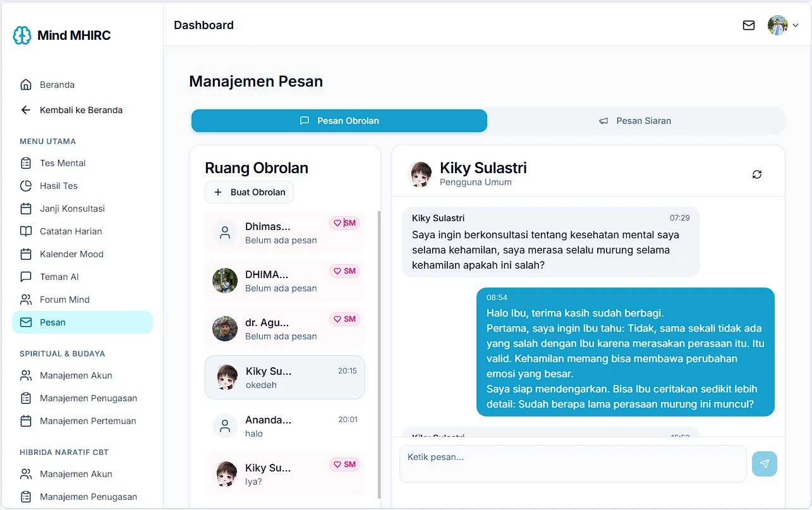
Task: Click the 20:01 time on Ananda chat
Action: pos(348,420)
